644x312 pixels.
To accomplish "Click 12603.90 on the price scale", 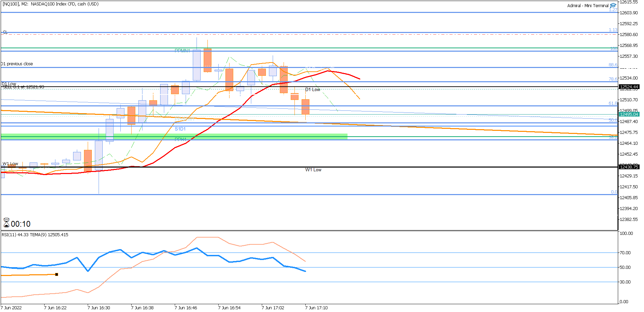I will click(x=629, y=13).
